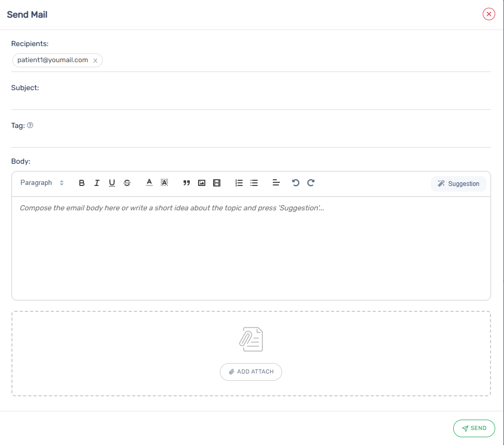504x445 pixels.
Task: Show the Tag help tooltip icon
Action: coord(30,125)
